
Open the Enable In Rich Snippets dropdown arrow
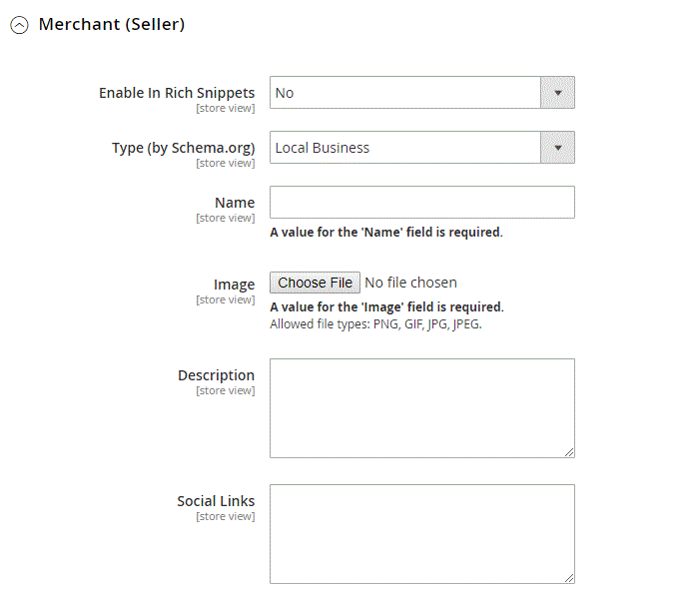557,93
